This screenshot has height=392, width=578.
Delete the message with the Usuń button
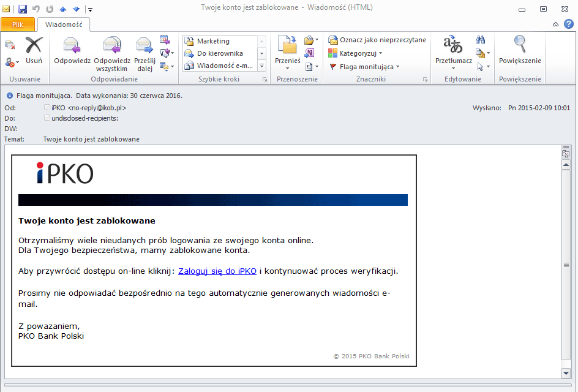point(34,51)
